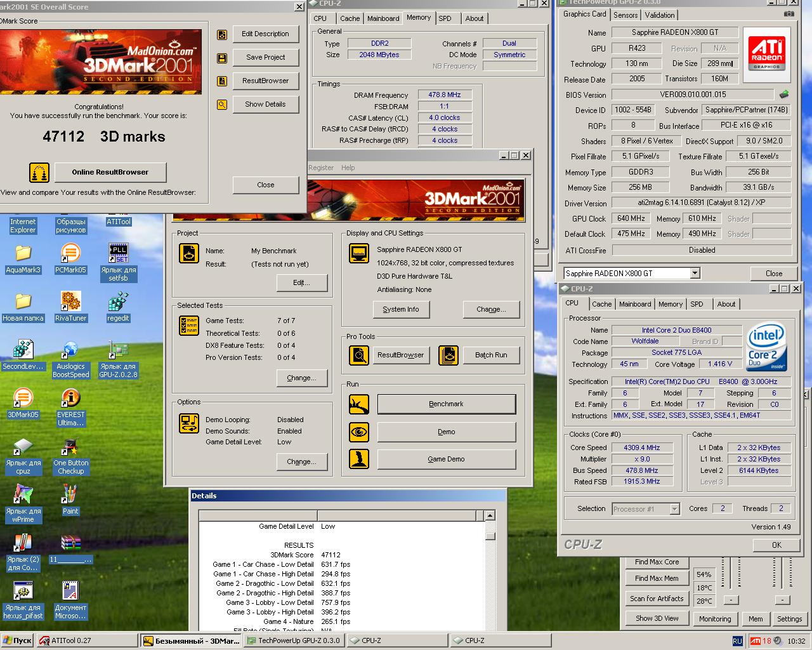The height and width of the screenshot is (650, 812).
Task: Click the Batch Run button
Action: coord(492,355)
